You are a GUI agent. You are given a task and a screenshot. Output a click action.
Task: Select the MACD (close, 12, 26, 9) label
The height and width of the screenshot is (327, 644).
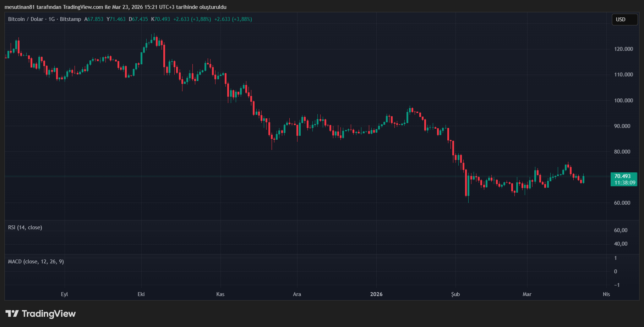click(x=36, y=262)
